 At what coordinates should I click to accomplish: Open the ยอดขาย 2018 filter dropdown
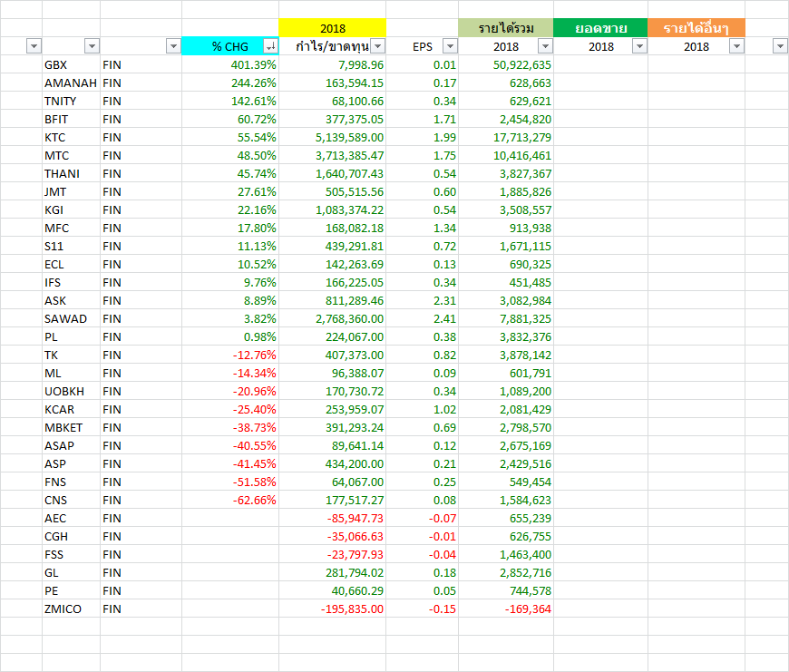639,46
